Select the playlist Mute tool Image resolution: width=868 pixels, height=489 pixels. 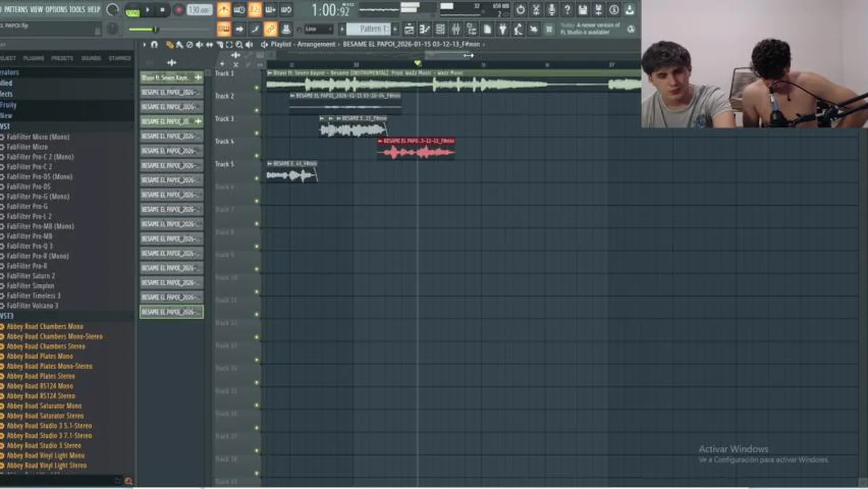(199, 45)
